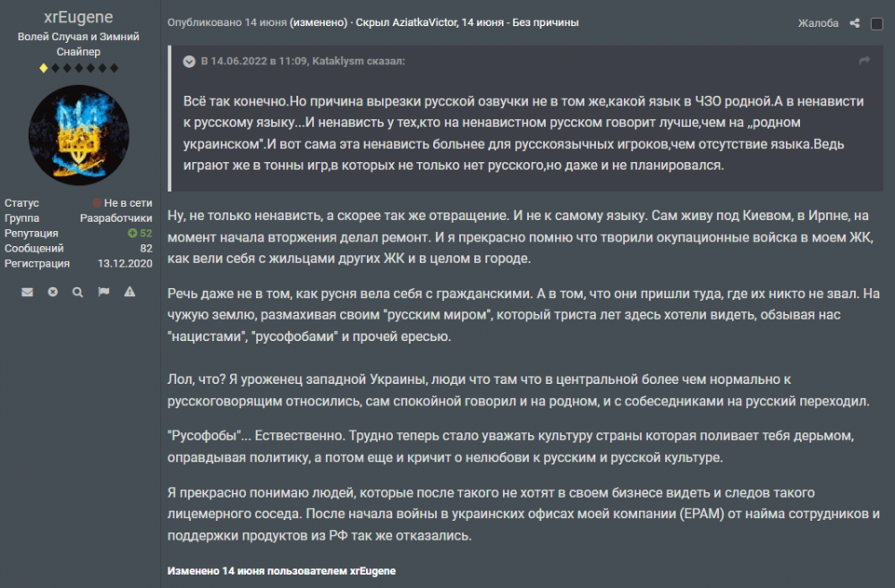
Task: Click the green reputation plus icon
Action: click(x=132, y=233)
